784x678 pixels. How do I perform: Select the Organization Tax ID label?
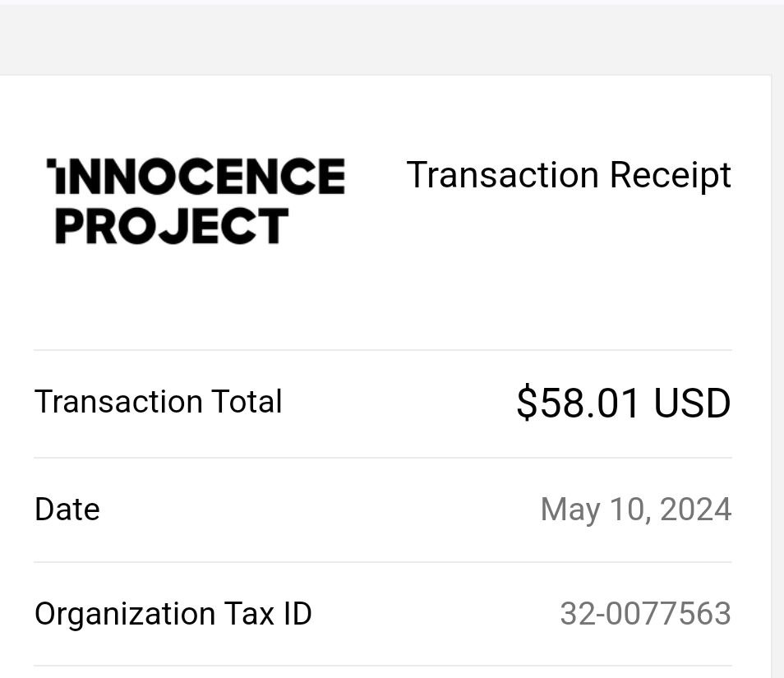(x=173, y=614)
